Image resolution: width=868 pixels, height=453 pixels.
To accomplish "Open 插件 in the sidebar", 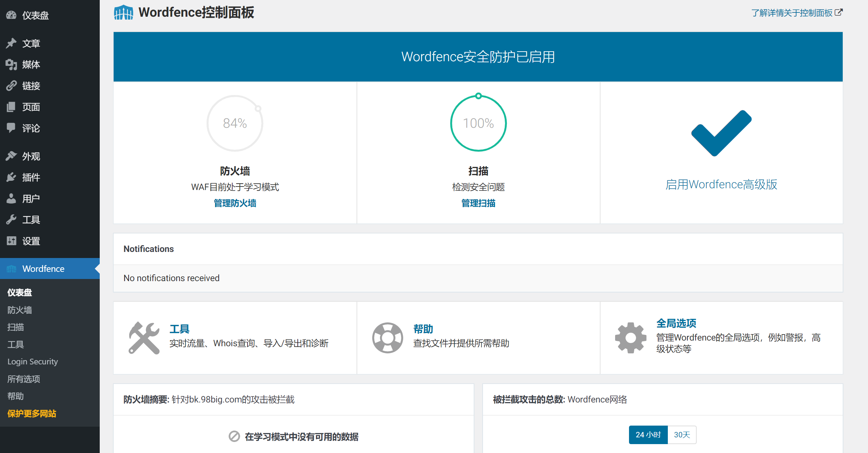I will coord(31,177).
